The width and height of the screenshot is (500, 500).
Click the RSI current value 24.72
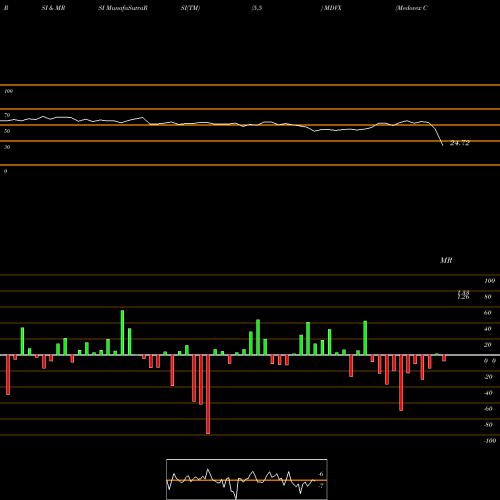click(x=460, y=143)
